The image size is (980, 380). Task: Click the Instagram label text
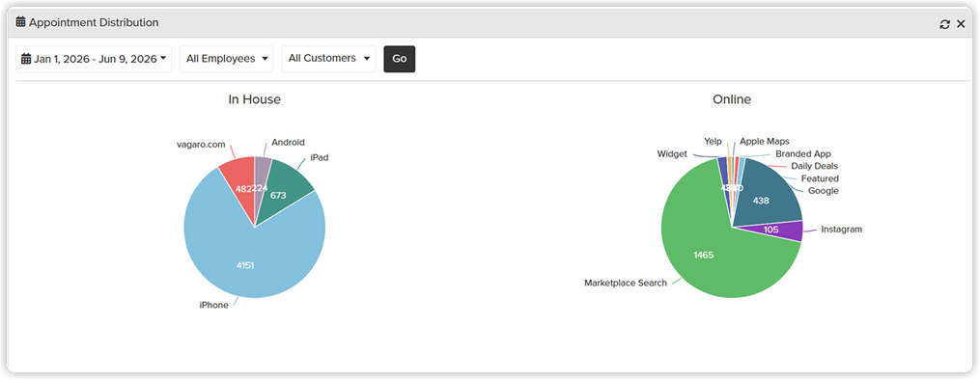(841, 230)
